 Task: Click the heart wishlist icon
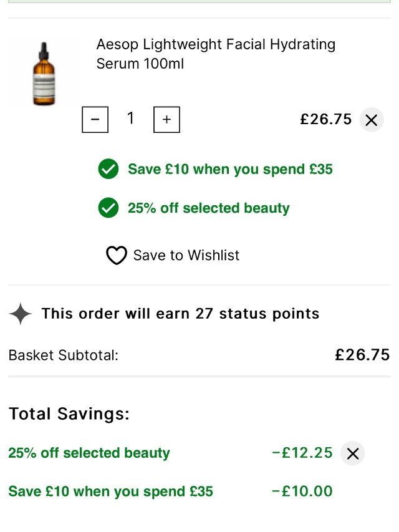click(117, 255)
